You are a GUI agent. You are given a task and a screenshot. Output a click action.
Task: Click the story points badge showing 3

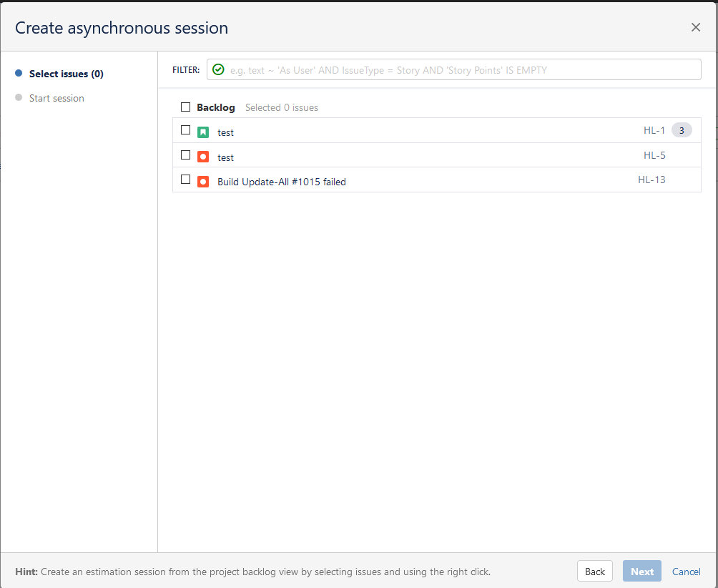coord(682,130)
